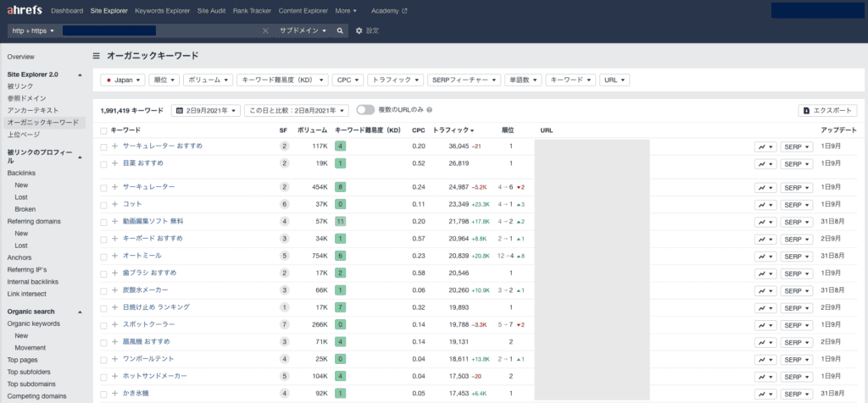Open Content Explorer in top navigation
This screenshot has height=403, width=868.
click(x=304, y=10)
